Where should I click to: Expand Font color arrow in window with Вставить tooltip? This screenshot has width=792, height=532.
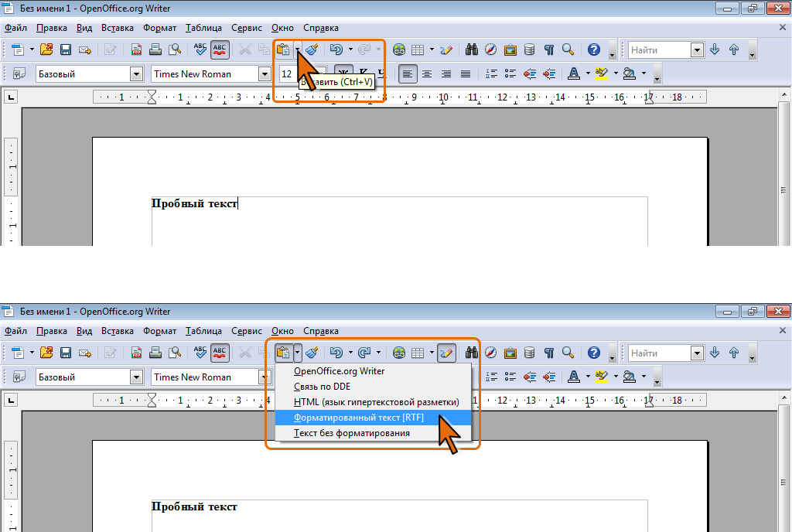pyautogui.click(x=588, y=73)
